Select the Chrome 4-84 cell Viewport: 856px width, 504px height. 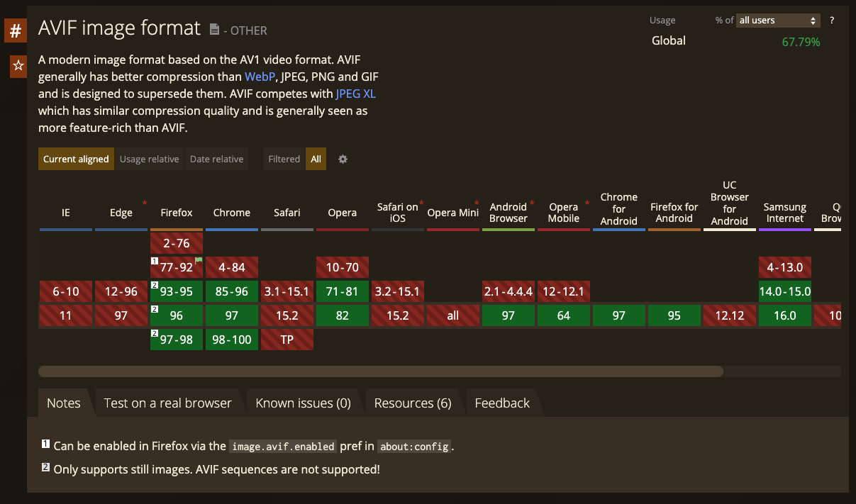click(232, 268)
